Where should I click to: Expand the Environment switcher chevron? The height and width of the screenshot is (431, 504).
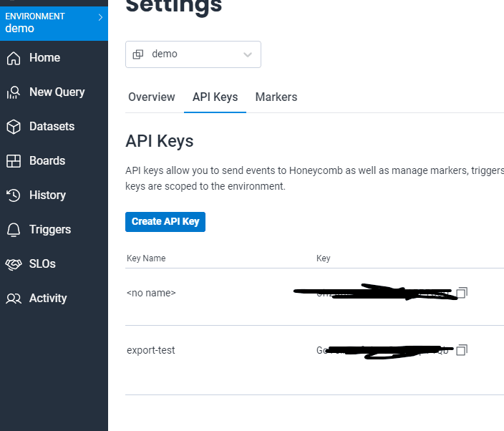100,16
